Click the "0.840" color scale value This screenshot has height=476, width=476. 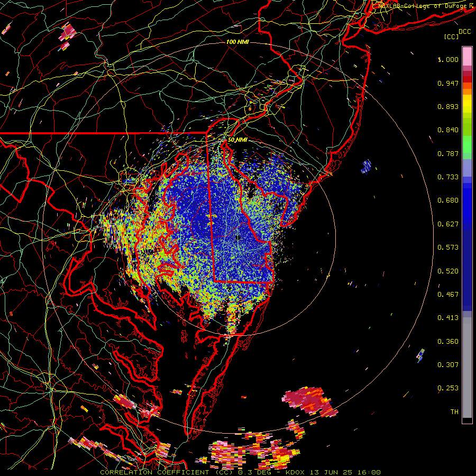pyautogui.click(x=448, y=130)
